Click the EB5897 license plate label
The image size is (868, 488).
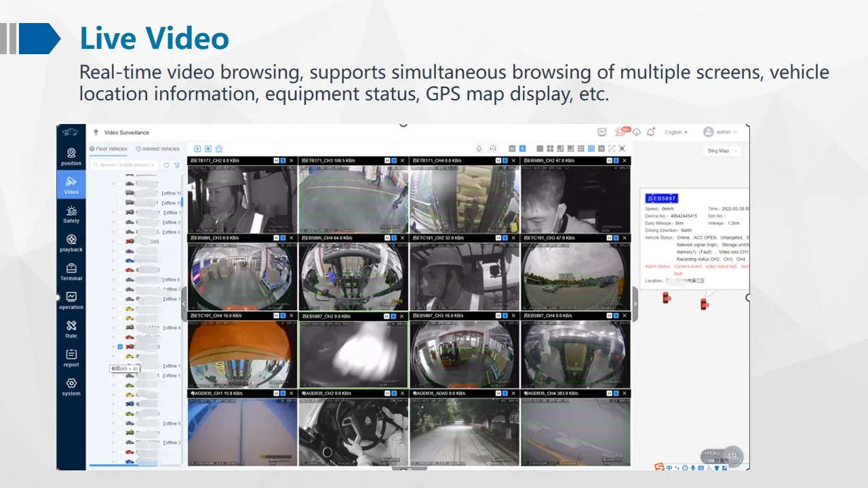662,199
